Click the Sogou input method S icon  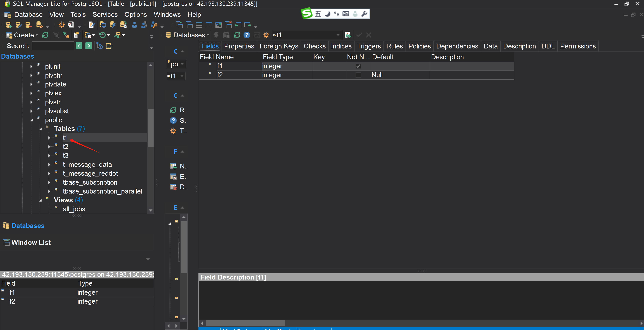[x=307, y=13]
